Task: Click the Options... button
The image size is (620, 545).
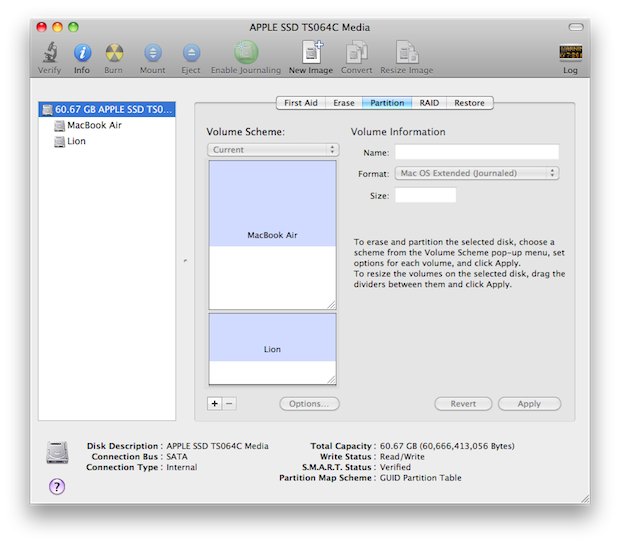Action: coord(309,404)
